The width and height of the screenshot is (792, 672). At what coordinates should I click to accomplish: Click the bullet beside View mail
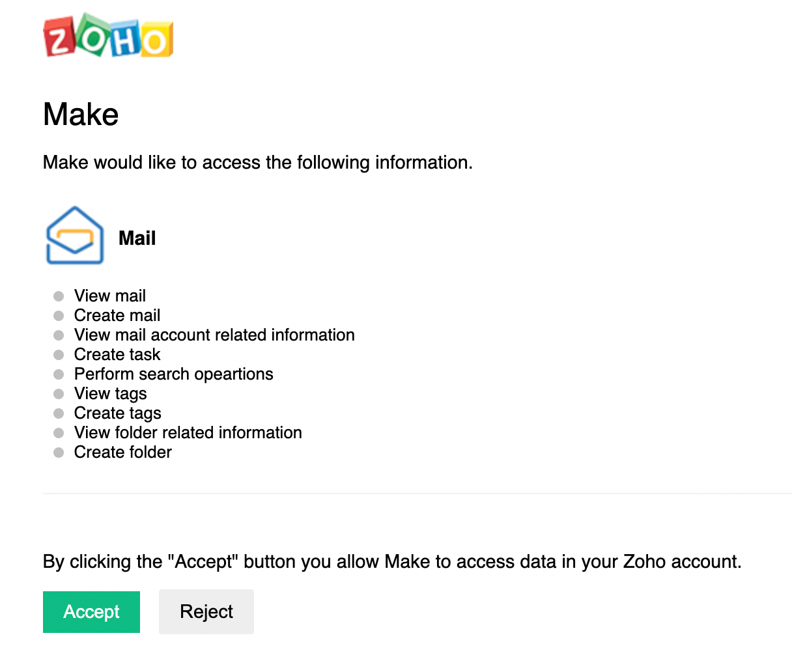(59, 296)
